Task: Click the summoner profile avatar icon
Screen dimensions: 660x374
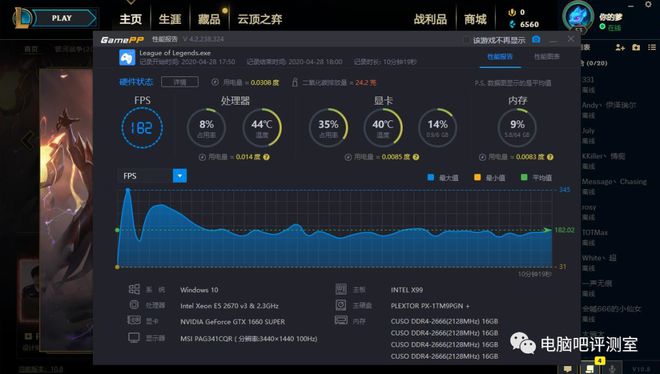Action: pyautogui.click(x=578, y=16)
